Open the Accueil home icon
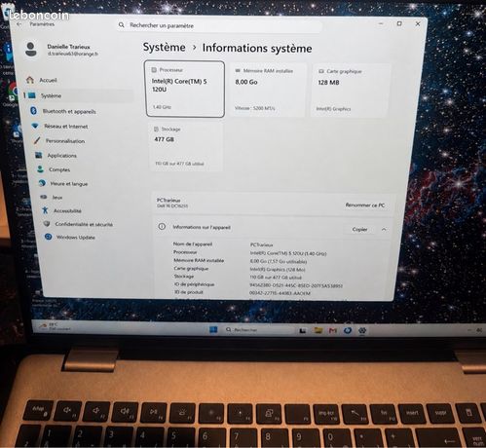The height and width of the screenshot is (448, 486). (x=30, y=80)
